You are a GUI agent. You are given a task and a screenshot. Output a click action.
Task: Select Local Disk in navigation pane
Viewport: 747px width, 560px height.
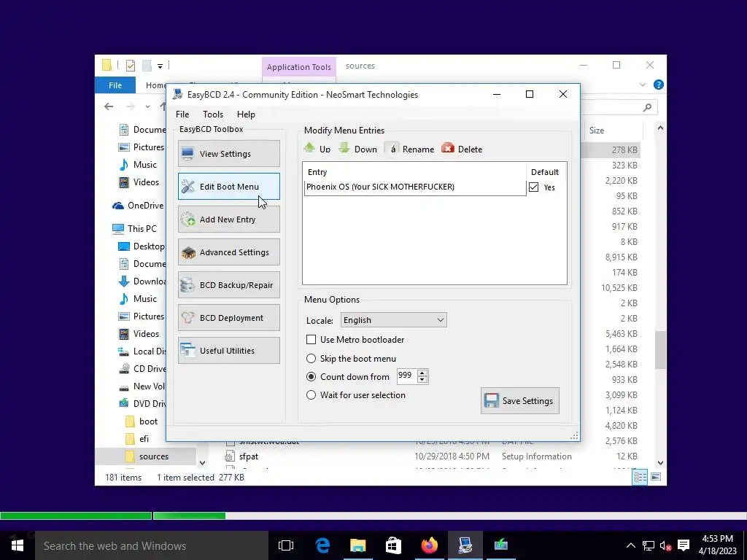tap(143, 351)
